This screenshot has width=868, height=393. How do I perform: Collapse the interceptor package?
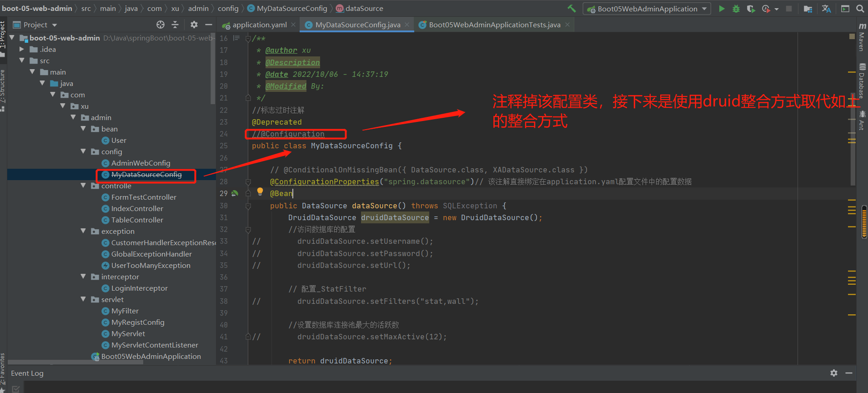tap(83, 277)
